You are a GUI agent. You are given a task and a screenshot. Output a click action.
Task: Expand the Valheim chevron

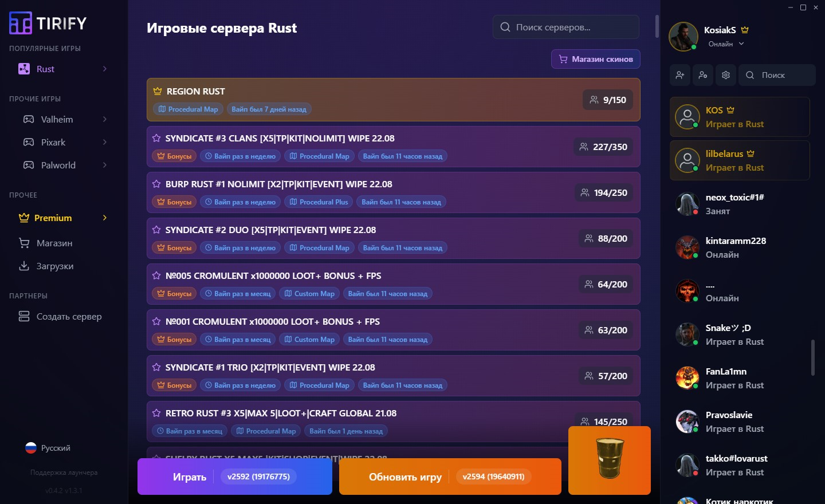105,119
